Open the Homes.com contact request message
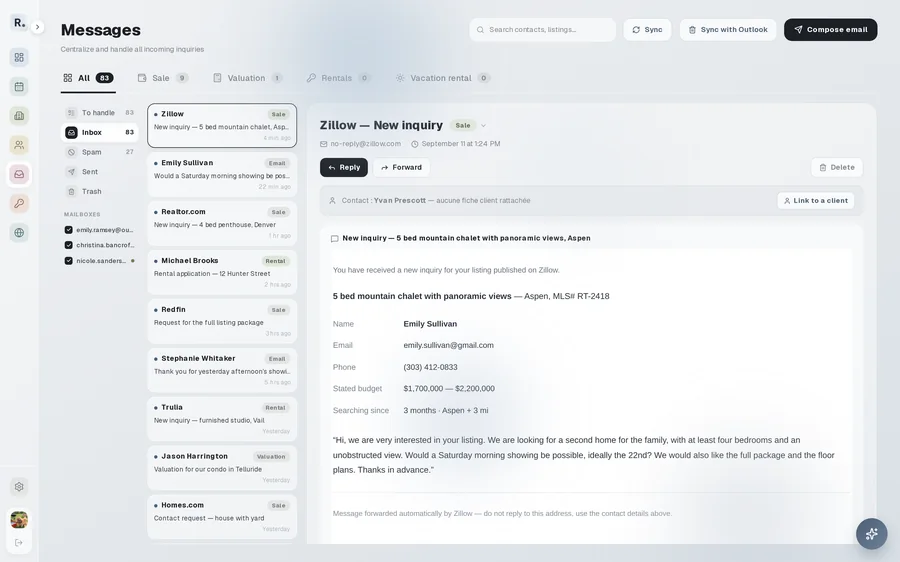Viewport: 900px width, 562px height. 222,517
